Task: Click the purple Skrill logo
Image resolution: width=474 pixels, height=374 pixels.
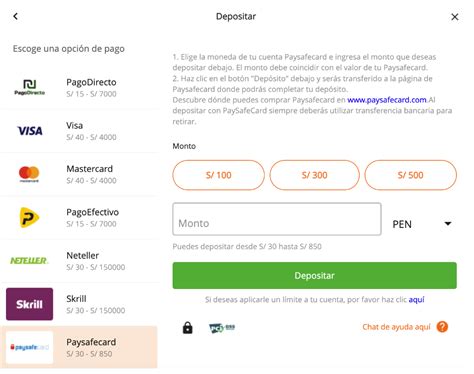Action: [29, 304]
